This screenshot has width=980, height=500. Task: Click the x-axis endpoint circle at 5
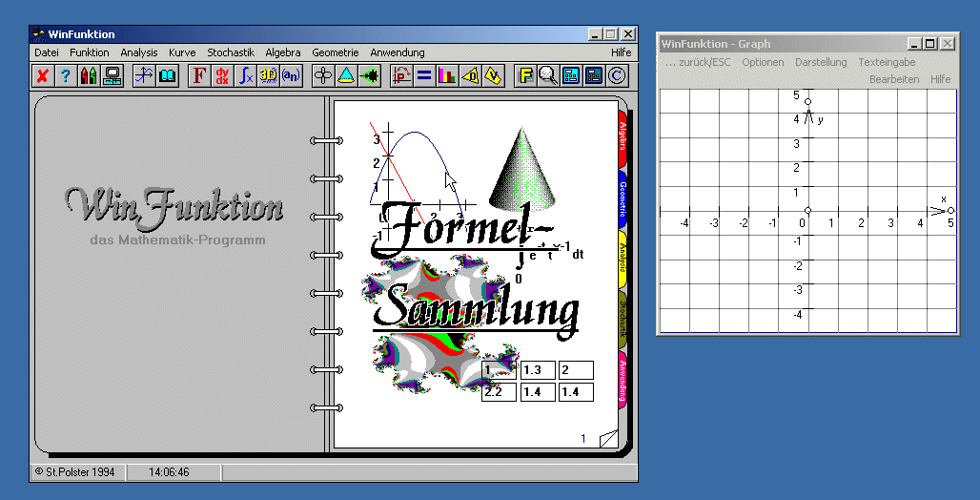click(950, 210)
